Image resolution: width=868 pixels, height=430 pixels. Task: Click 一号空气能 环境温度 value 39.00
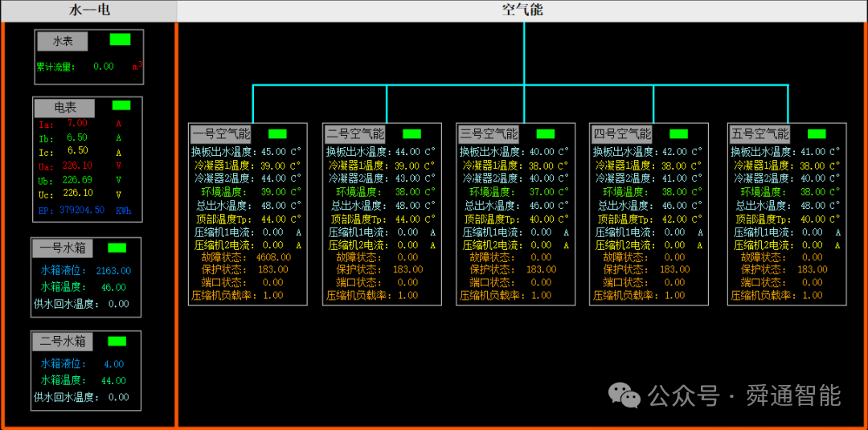tap(274, 191)
